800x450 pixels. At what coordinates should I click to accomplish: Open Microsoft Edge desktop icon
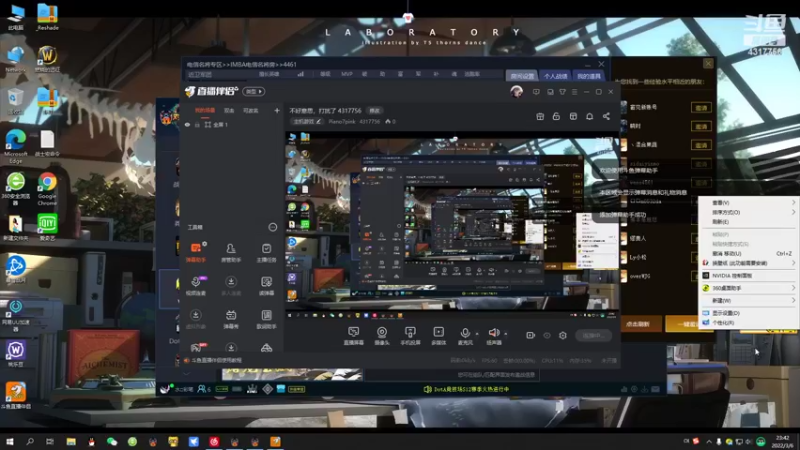(x=15, y=146)
